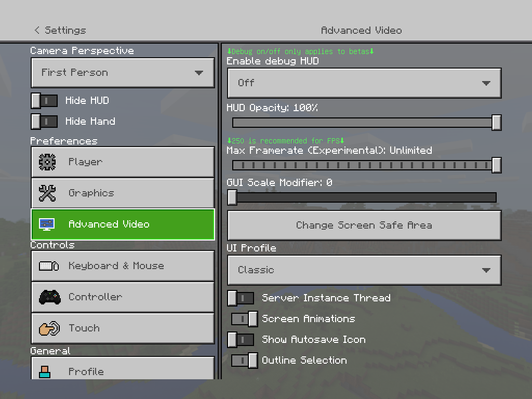Click the green 'Debug on/off only applies to betas' note
This screenshot has height=399, width=532.
300,51
